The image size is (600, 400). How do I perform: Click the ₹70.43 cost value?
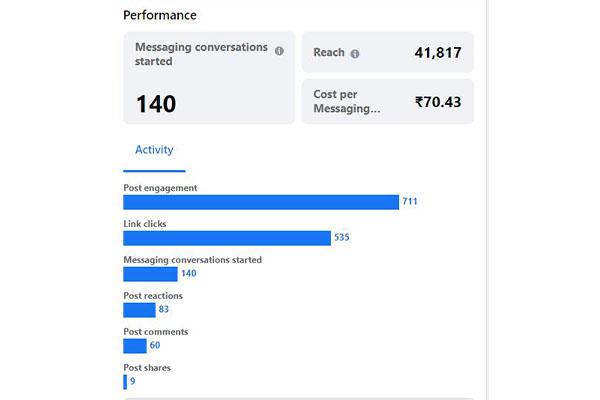[437, 101]
